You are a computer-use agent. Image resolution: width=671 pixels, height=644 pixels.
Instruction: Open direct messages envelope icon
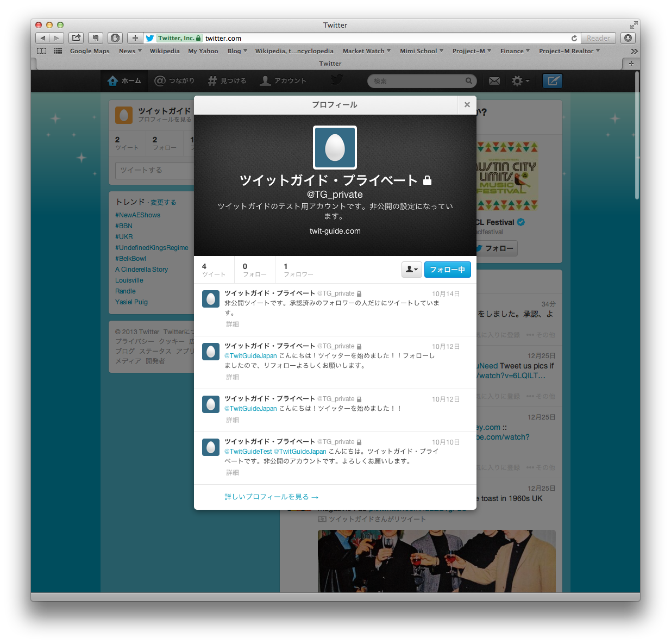pyautogui.click(x=494, y=81)
